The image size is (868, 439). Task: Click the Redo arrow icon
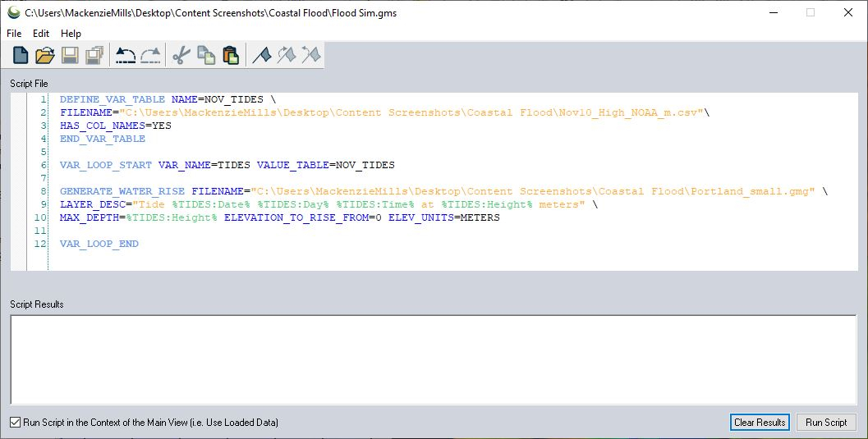[150, 55]
